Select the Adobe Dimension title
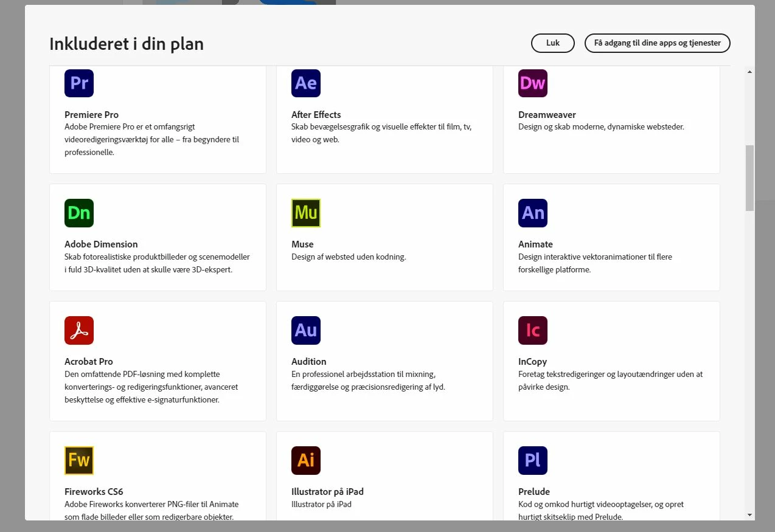 coord(101,244)
